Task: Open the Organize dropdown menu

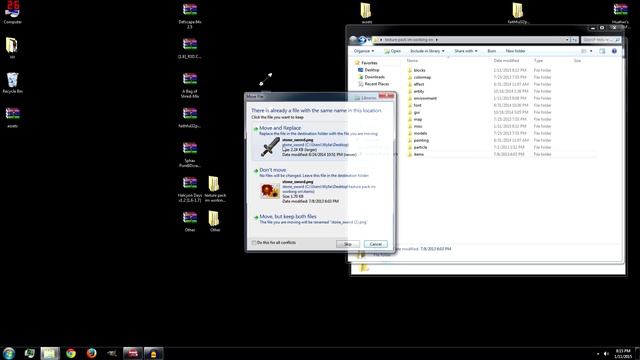Action: point(364,51)
